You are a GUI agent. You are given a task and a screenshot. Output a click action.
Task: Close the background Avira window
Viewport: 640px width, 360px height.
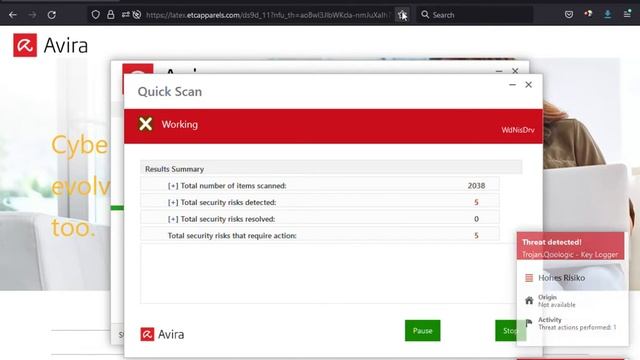point(515,71)
